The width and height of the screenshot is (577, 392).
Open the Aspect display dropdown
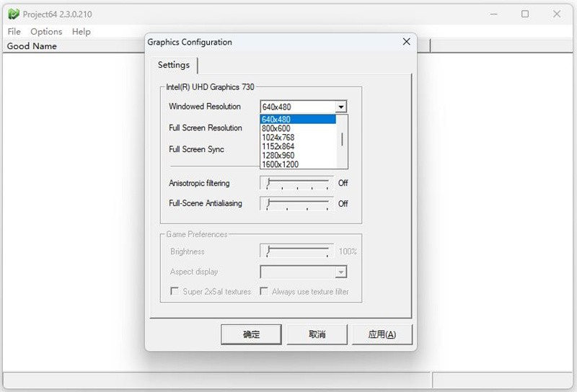(303, 272)
